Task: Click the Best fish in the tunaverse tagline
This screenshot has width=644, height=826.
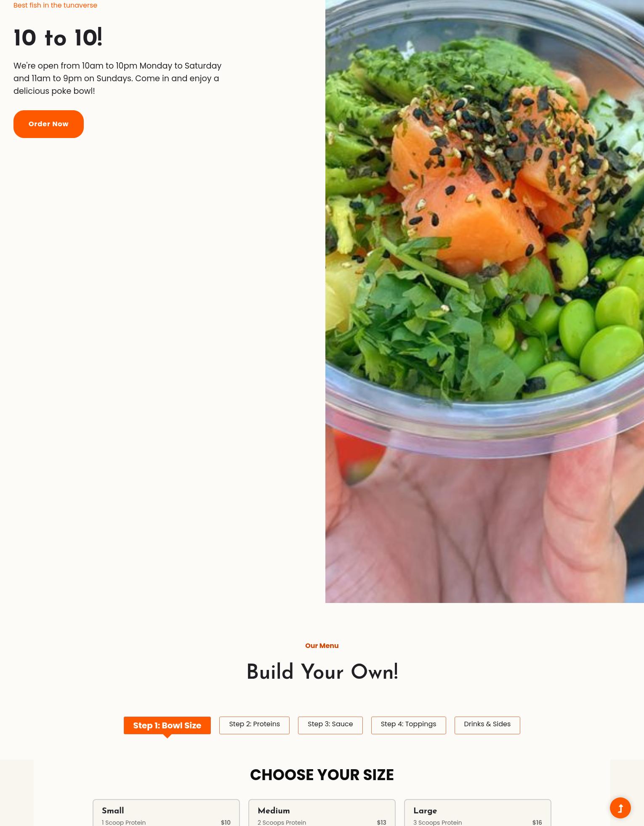Action: pyautogui.click(x=55, y=5)
